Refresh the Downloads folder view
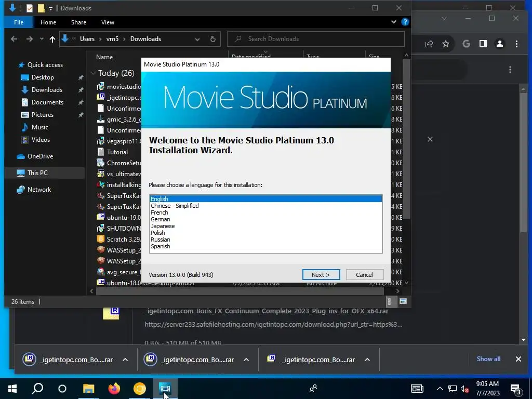The image size is (532, 399). tap(212, 39)
